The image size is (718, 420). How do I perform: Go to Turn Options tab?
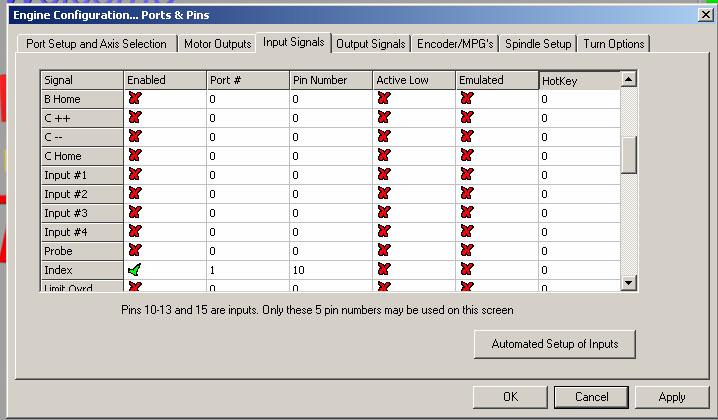pos(614,44)
